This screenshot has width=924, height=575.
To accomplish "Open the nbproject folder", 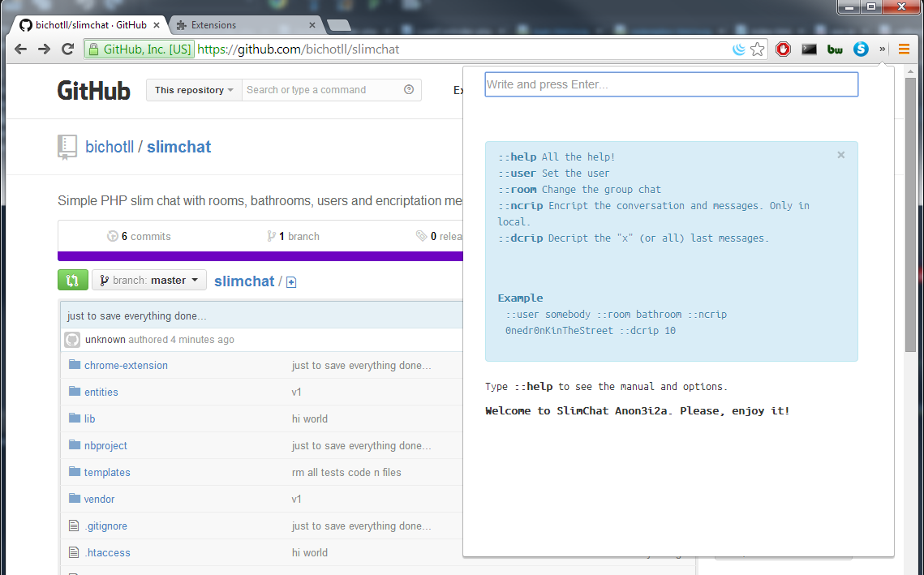I will pyautogui.click(x=105, y=446).
